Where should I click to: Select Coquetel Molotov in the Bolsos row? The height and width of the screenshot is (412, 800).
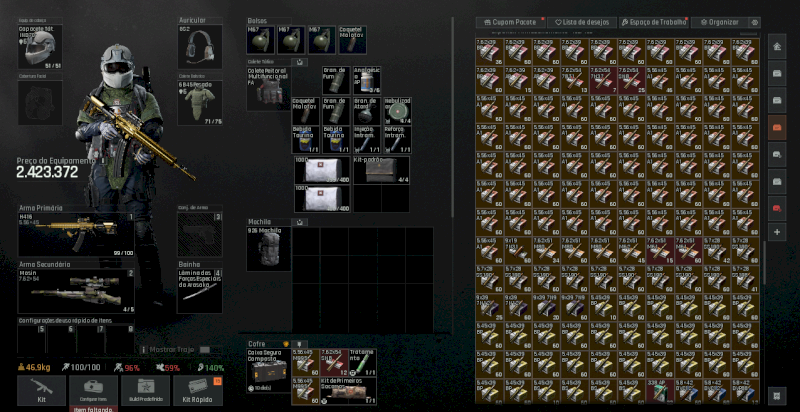[x=353, y=40]
